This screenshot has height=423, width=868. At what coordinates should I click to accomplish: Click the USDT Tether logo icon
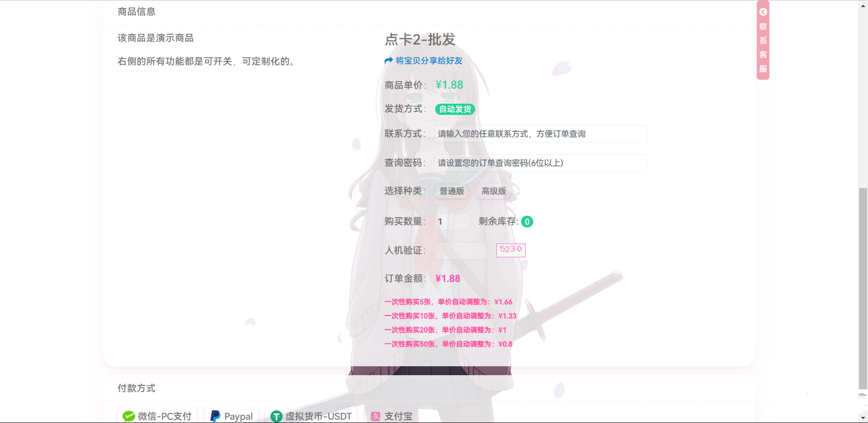pyautogui.click(x=277, y=416)
